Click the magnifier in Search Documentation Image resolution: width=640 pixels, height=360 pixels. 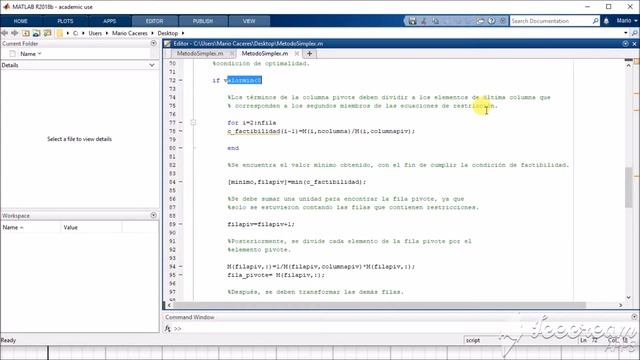595,21
